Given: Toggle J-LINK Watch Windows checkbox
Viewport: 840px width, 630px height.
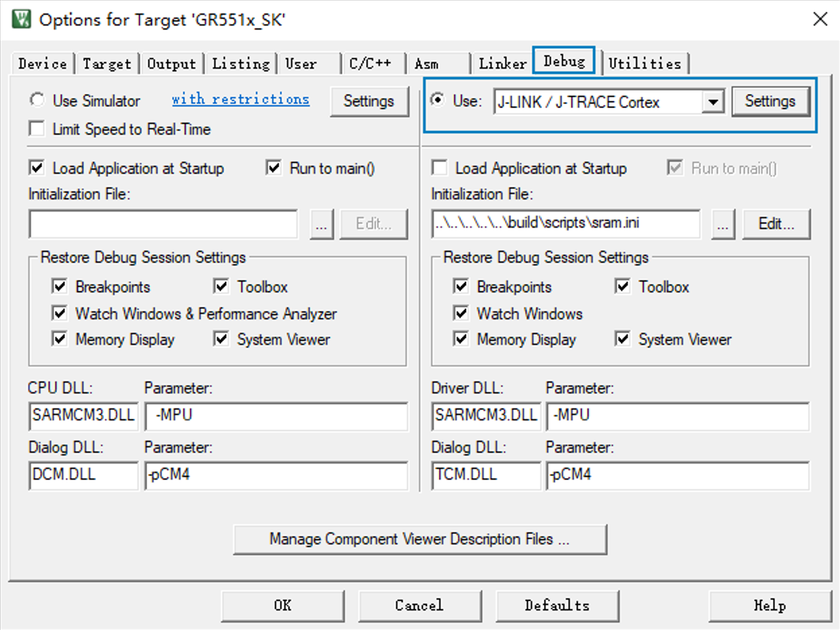Looking at the screenshot, I should (x=461, y=313).
